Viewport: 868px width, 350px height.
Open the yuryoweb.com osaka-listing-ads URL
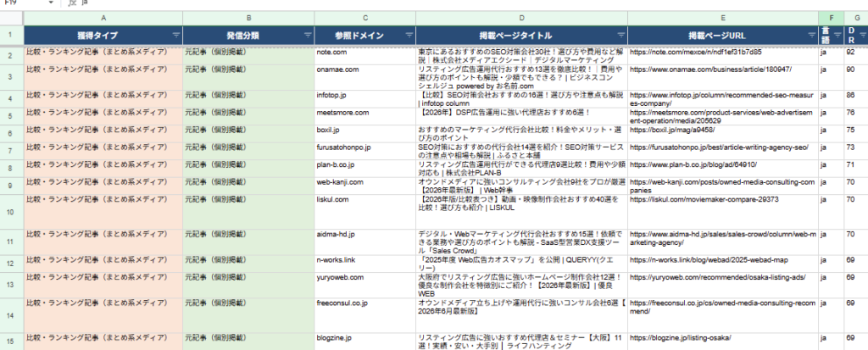[717, 277]
